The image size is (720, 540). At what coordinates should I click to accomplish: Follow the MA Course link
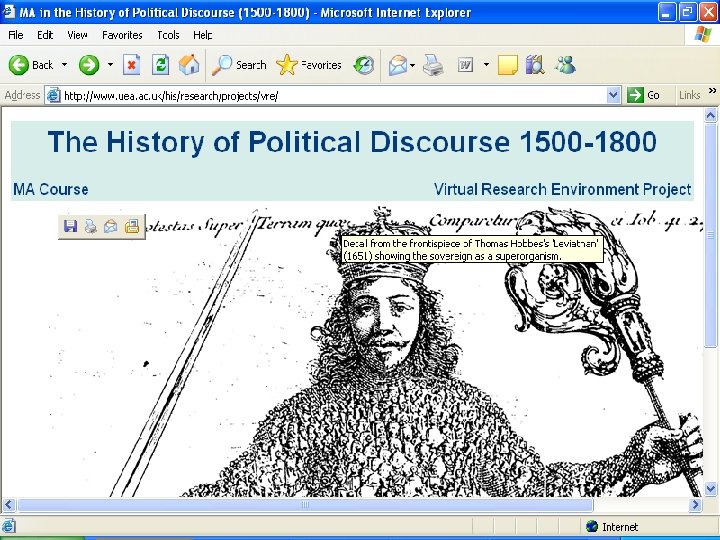(x=51, y=189)
